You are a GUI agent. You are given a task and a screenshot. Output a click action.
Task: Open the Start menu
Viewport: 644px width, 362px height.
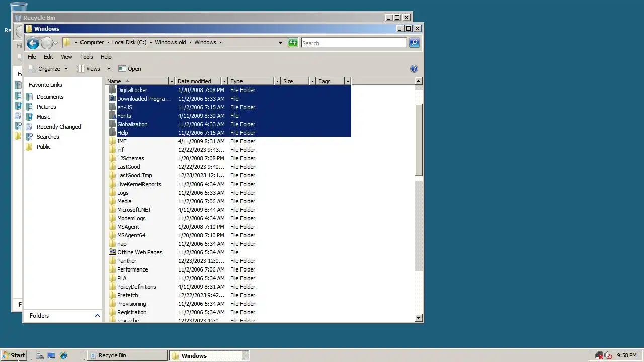click(14, 355)
